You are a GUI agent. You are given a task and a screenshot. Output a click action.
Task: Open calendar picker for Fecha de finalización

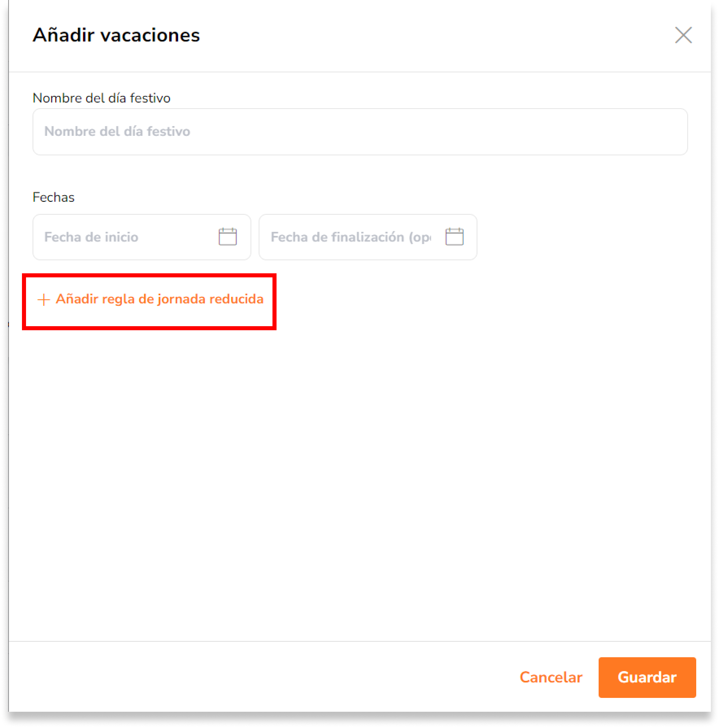tap(454, 237)
